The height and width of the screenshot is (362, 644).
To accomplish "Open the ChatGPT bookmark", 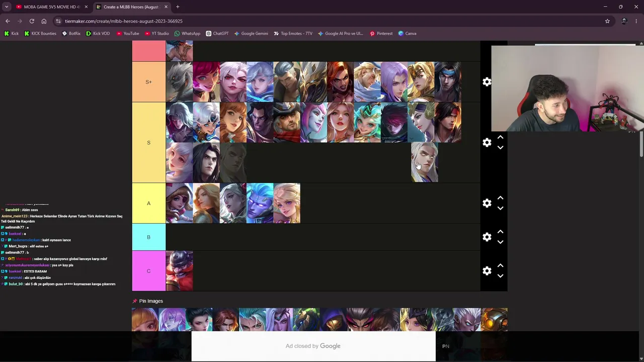I will tap(217, 34).
